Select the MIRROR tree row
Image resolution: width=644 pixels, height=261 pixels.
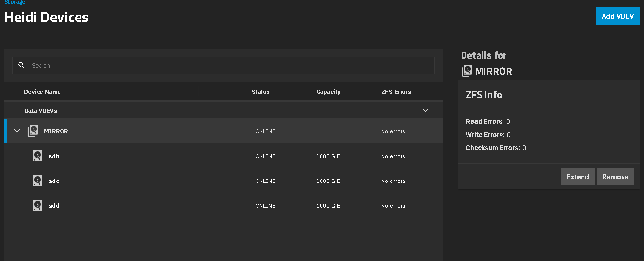tap(223, 131)
